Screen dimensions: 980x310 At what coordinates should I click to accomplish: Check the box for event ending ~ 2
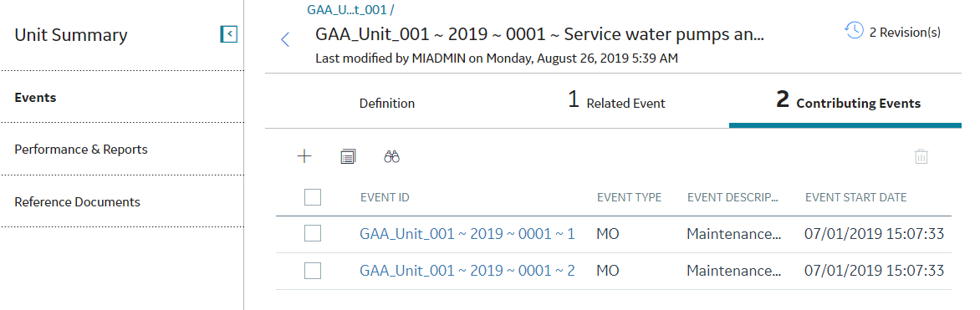pos(313,271)
